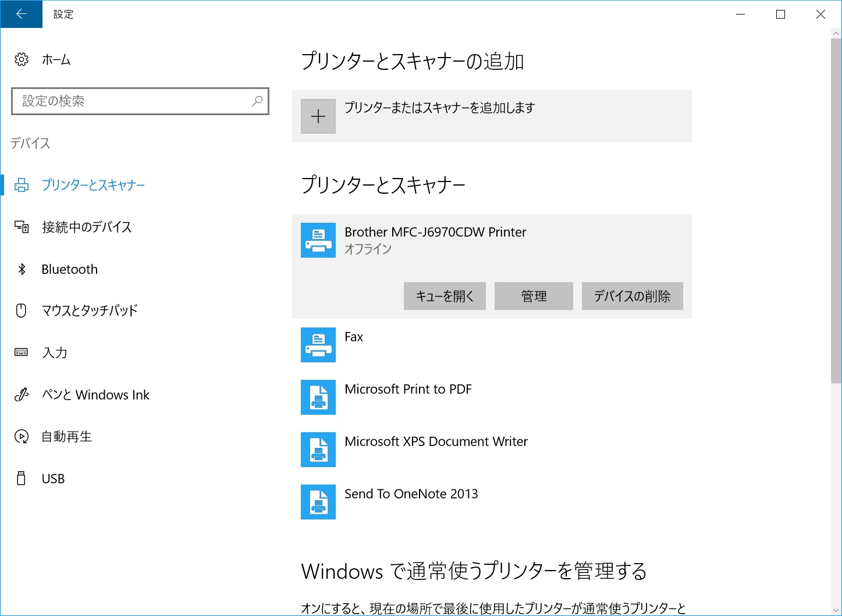Focus the 設定の検索 search field
Viewport: 842px width, 616px height.
tap(140, 101)
